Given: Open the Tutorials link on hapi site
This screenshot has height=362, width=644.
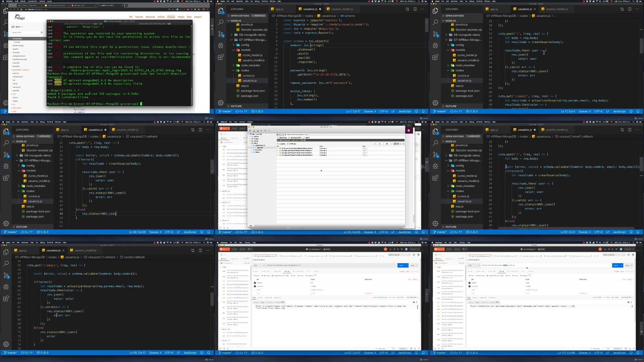Looking at the screenshot, I should (139, 17).
